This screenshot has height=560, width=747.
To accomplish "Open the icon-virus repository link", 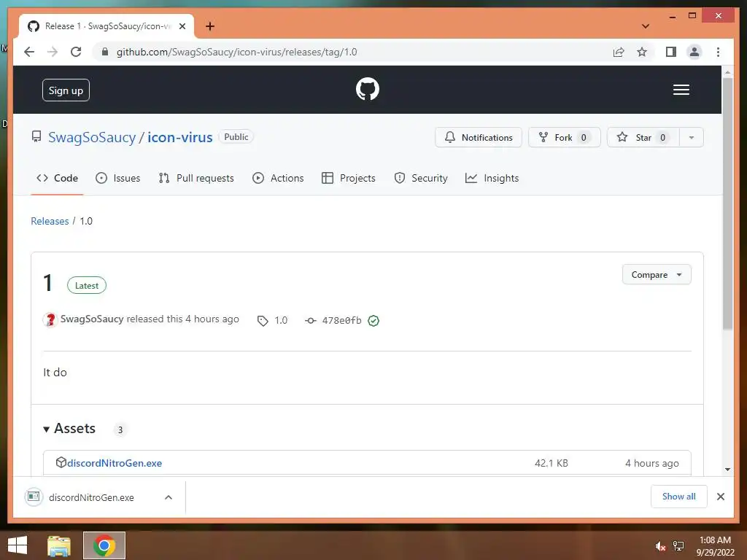I will [179, 137].
